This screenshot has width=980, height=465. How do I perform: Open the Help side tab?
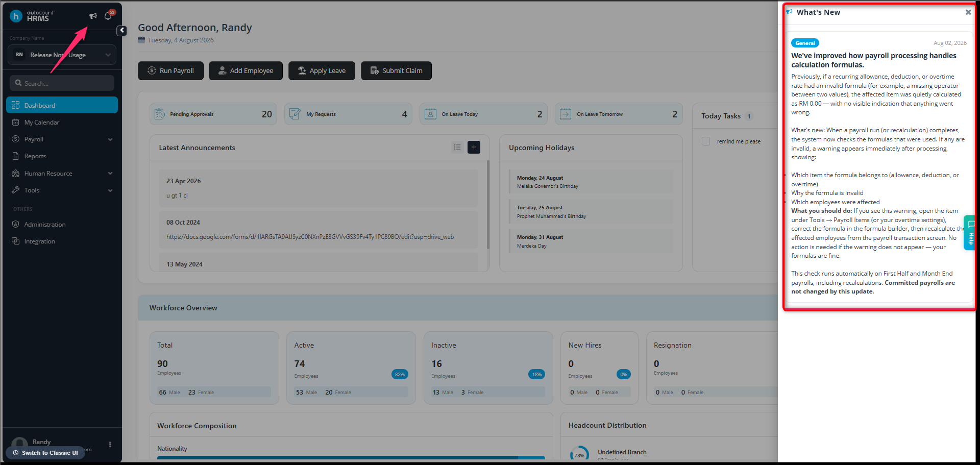[x=970, y=233]
